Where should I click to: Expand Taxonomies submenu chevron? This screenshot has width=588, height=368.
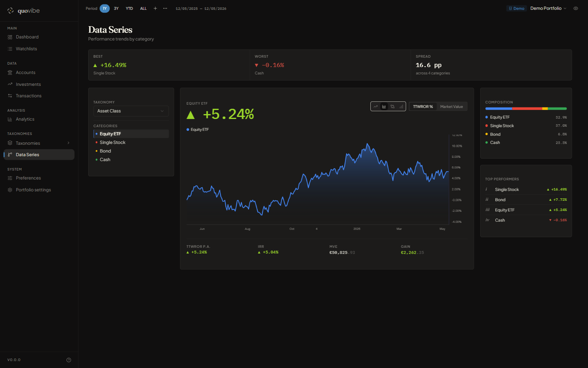pos(68,143)
